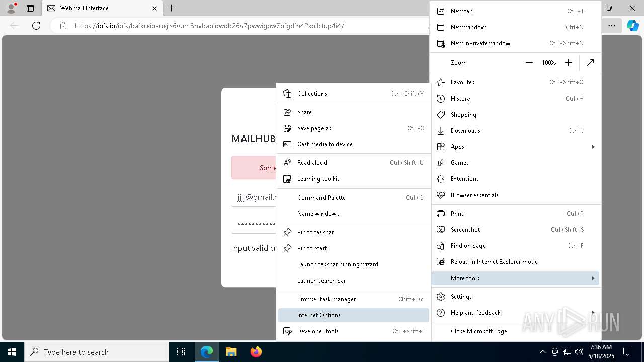Viewport: 644px width, 362px height.
Task: Select Internet Options
Action: (354, 315)
